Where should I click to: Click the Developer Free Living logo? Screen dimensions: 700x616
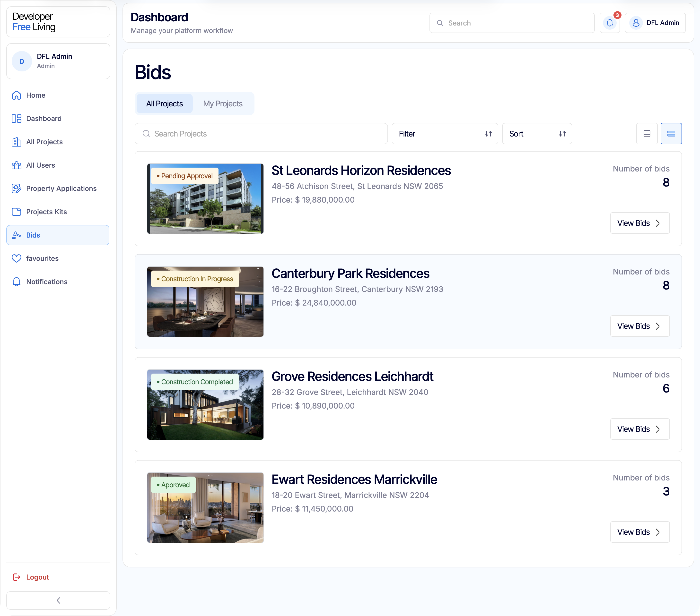(34, 22)
